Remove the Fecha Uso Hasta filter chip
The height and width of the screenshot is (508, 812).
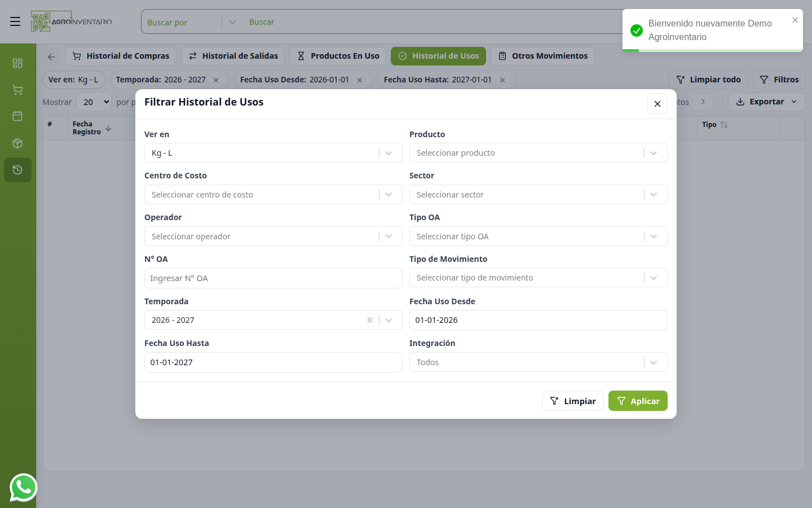[x=502, y=80]
